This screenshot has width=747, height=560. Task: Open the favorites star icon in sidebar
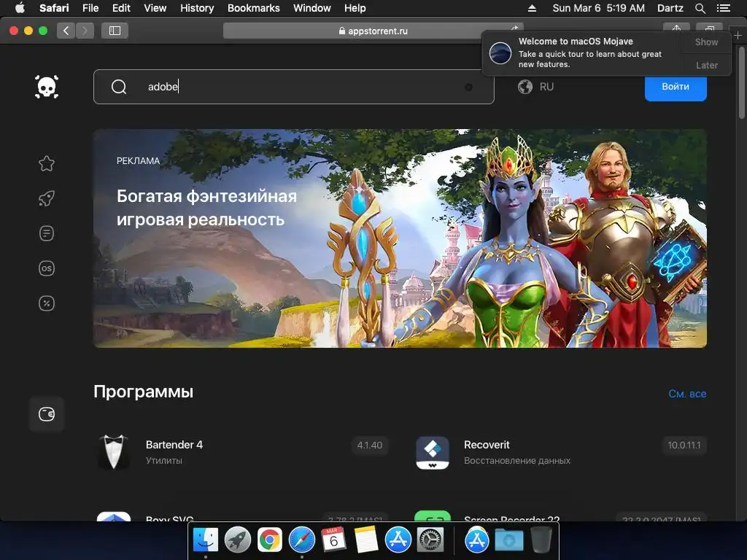47,163
